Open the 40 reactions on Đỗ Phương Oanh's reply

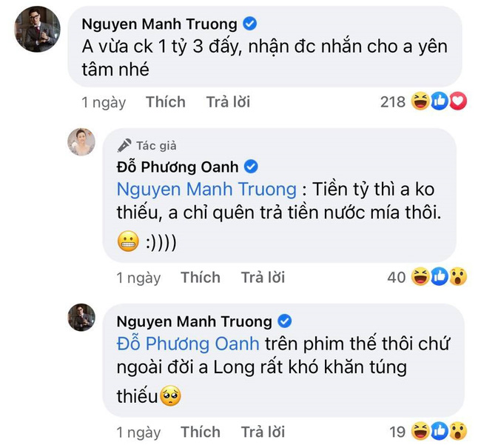427,277
